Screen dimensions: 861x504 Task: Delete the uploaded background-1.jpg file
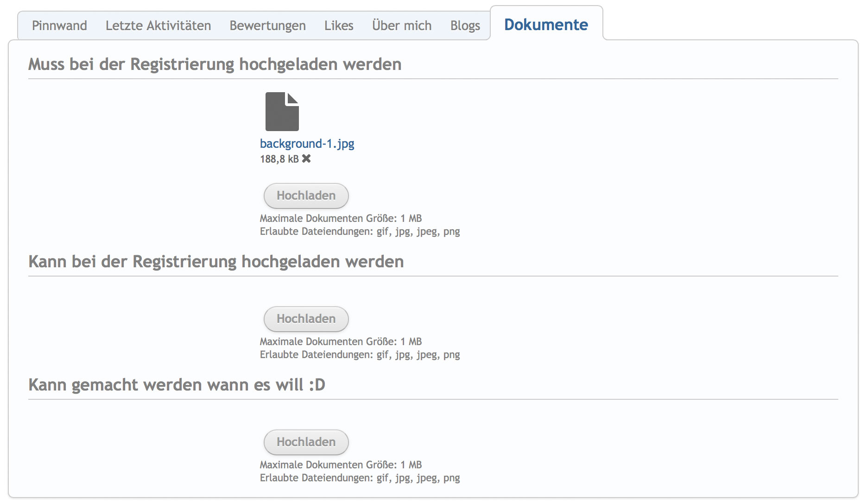(306, 159)
